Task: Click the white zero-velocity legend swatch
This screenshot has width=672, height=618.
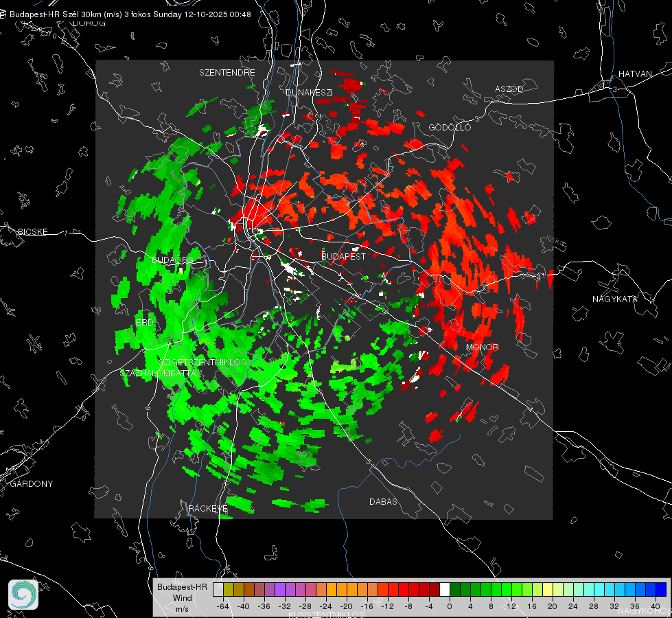Action: coord(445,589)
